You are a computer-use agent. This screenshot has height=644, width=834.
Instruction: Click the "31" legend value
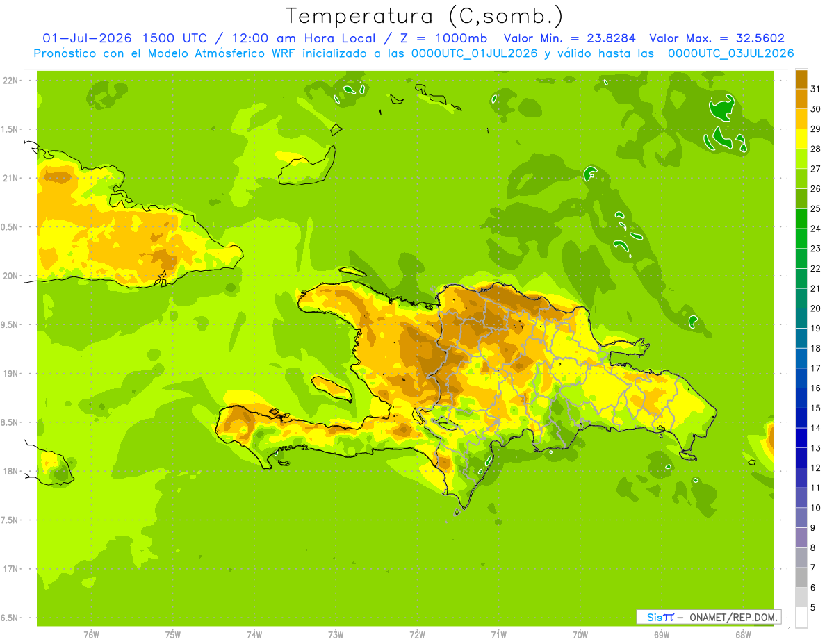click(815, 89)
